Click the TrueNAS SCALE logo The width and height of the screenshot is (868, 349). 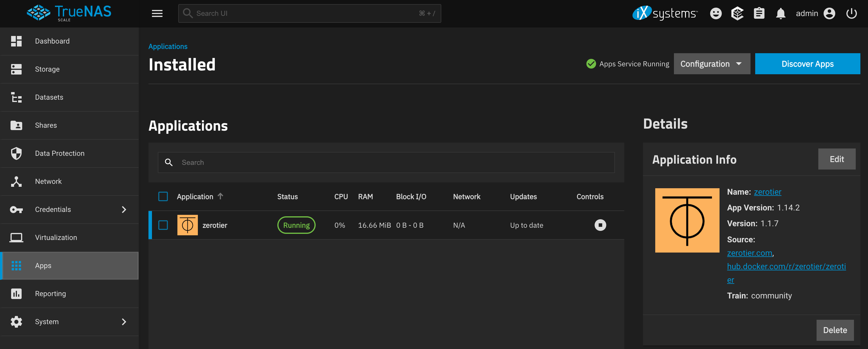click(x=69, y=13)
